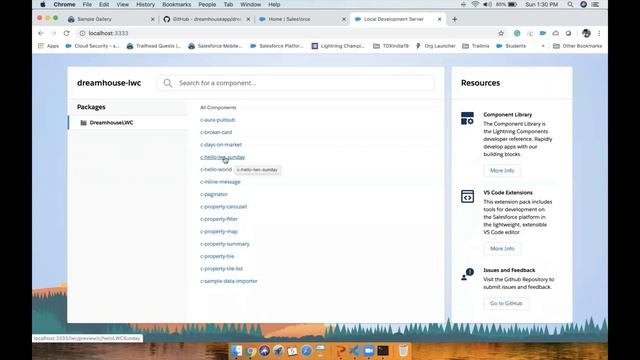Click the Component Library icon
Image resolution: width=640 pixels, height=360 pixels.
[467, 118]
